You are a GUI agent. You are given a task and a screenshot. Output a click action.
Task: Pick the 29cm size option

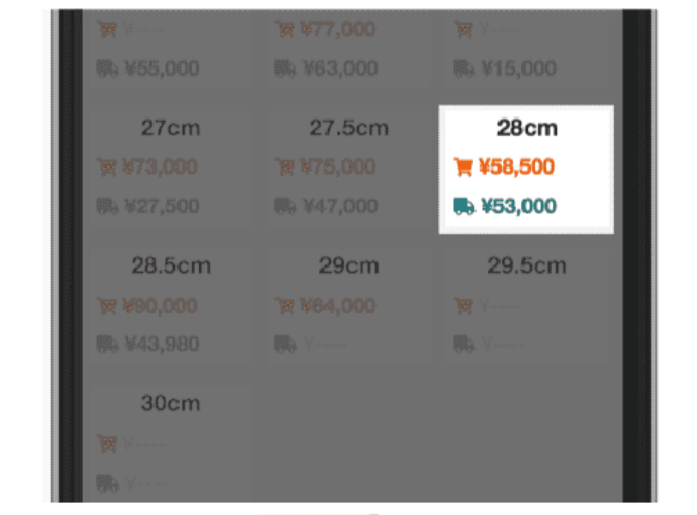[349, 307]
